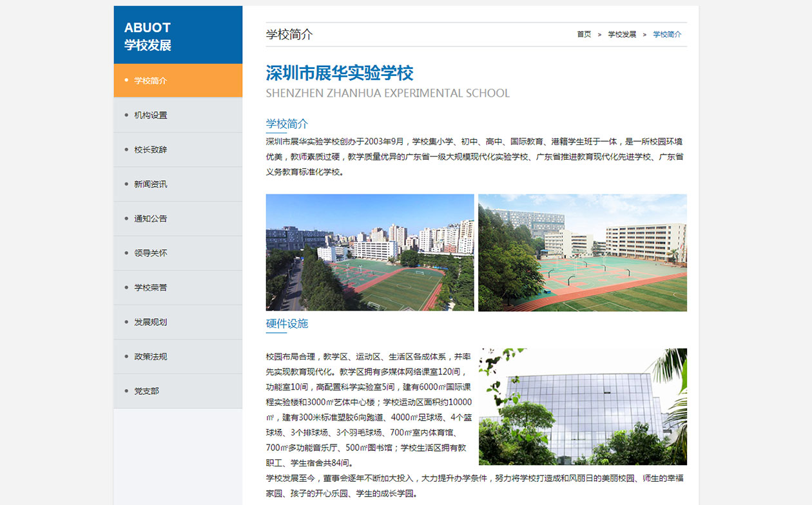Screen dimensions: 812x505
Task: Go to 党支部 in sidebar
Action: (x=178, y=391)
